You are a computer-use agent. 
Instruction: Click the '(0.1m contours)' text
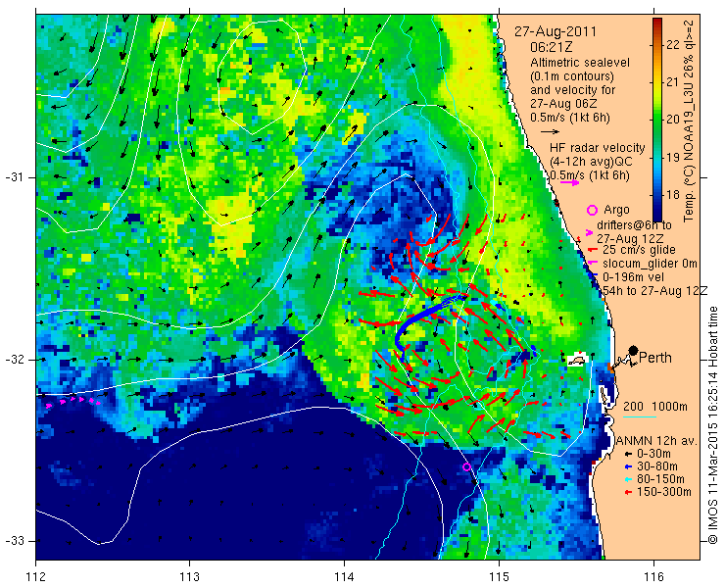[572, 75]
